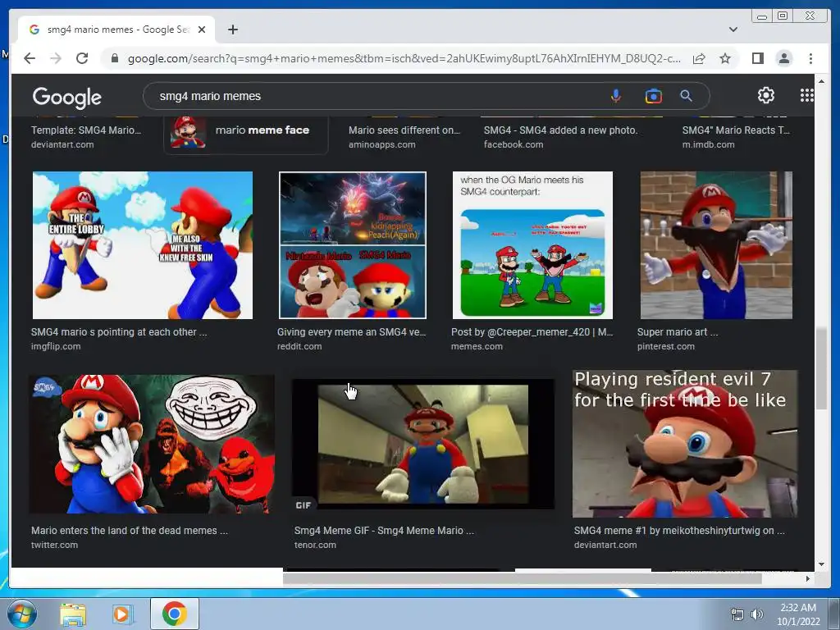Open Chrome's three-dot menu
The height and width of the screenshot is (630, 840).
tap(810, 58)
